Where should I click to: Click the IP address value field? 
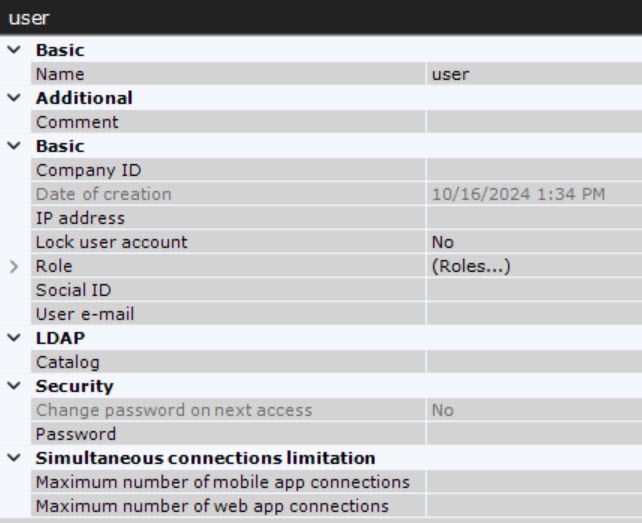(x=533, y=218)
